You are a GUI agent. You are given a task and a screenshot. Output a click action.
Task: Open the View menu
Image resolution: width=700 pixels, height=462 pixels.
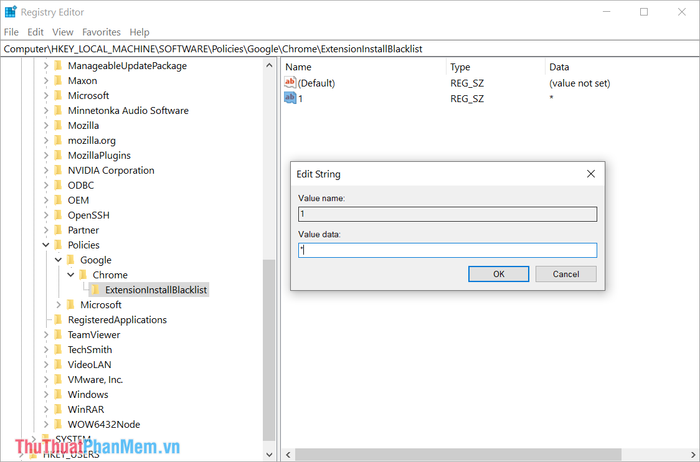click(x=62, y=32)
